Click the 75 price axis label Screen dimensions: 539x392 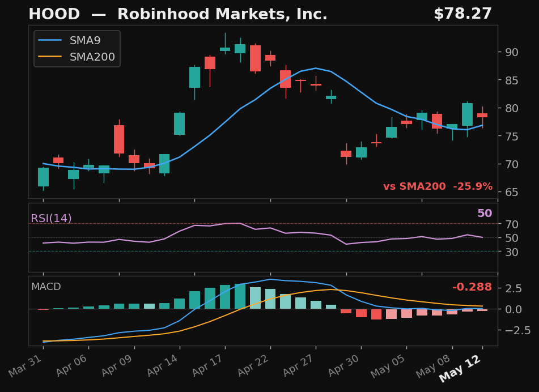click(x=511, y=137)
